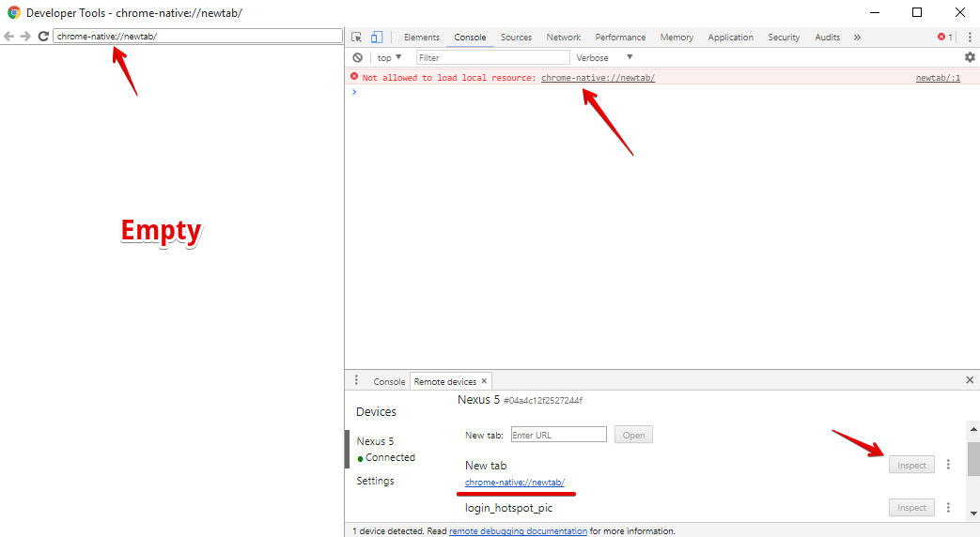Click the console Filter field
The width and height of the screenshot is (980, 537).
[x=493, y=57]
